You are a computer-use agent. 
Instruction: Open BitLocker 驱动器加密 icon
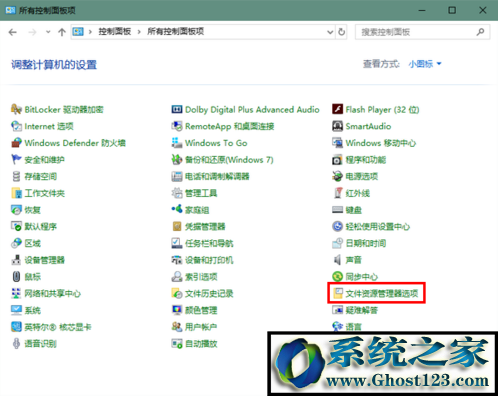(16, 109)
